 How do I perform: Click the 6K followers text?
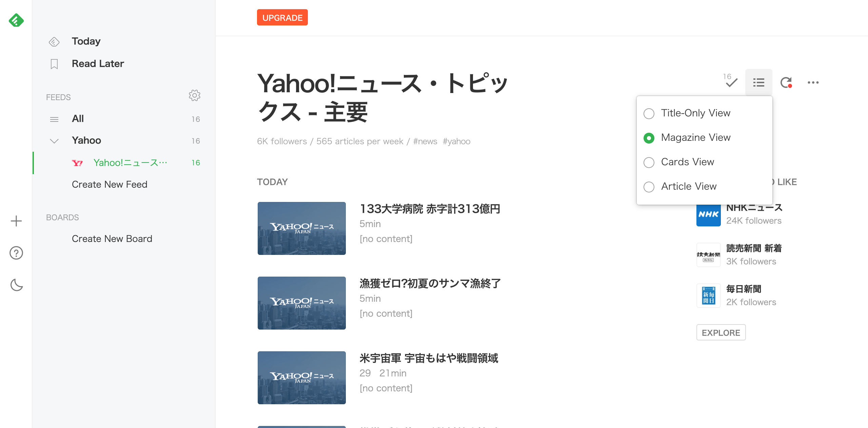(282, 141)
